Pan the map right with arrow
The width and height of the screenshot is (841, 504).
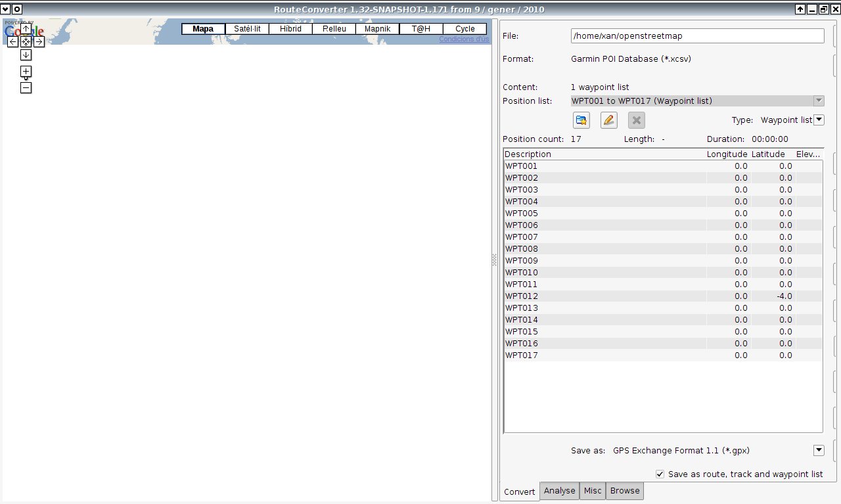pos(39,42)
